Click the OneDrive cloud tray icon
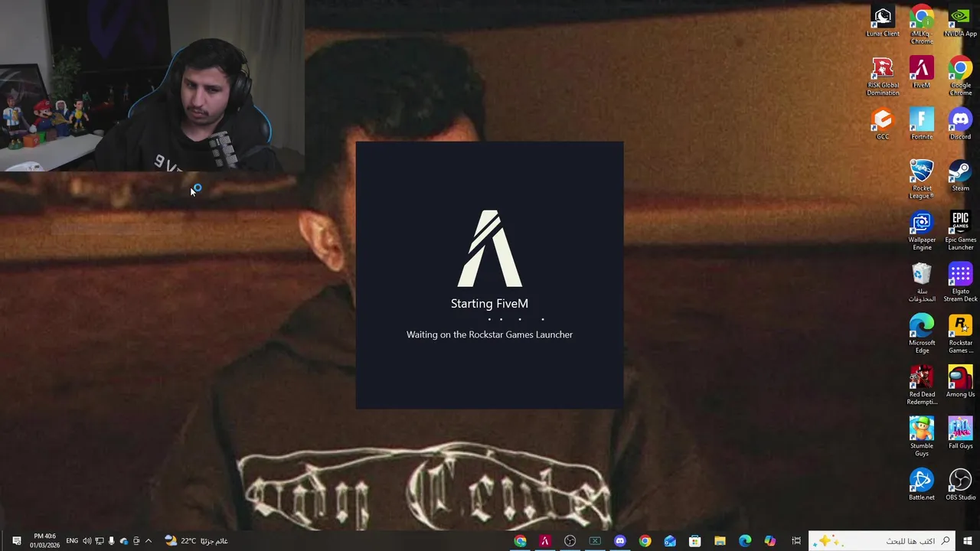 [124, 541]
